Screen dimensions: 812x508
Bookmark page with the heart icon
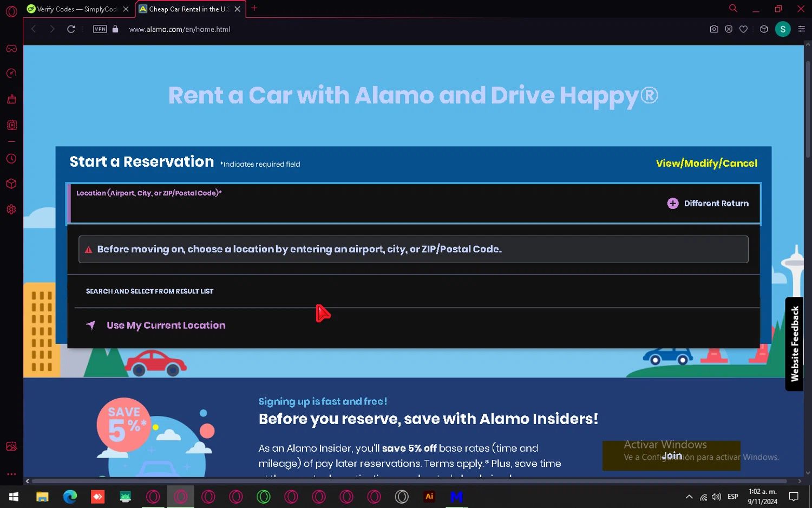tap(744, 29)
